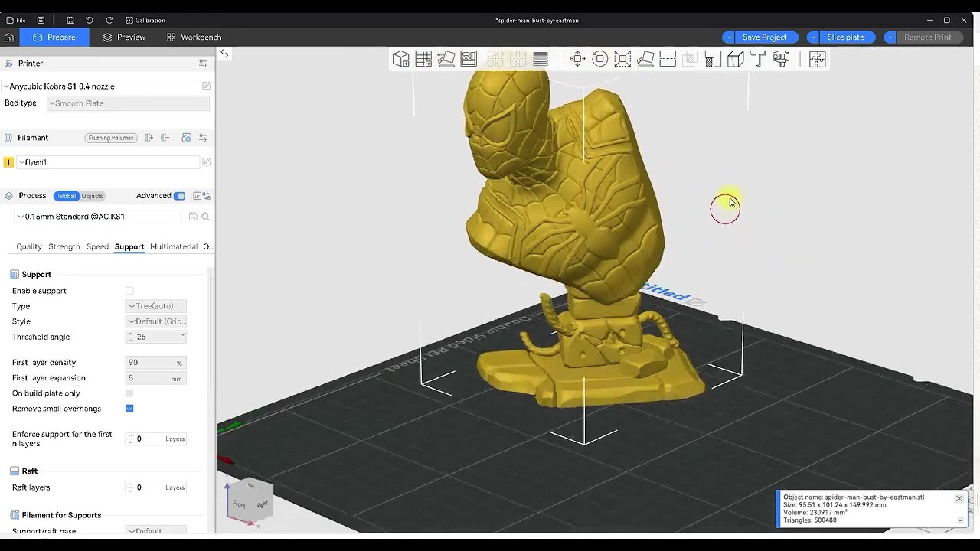
Task: Select the Cut tool
Action: click(x=668, y=59)
